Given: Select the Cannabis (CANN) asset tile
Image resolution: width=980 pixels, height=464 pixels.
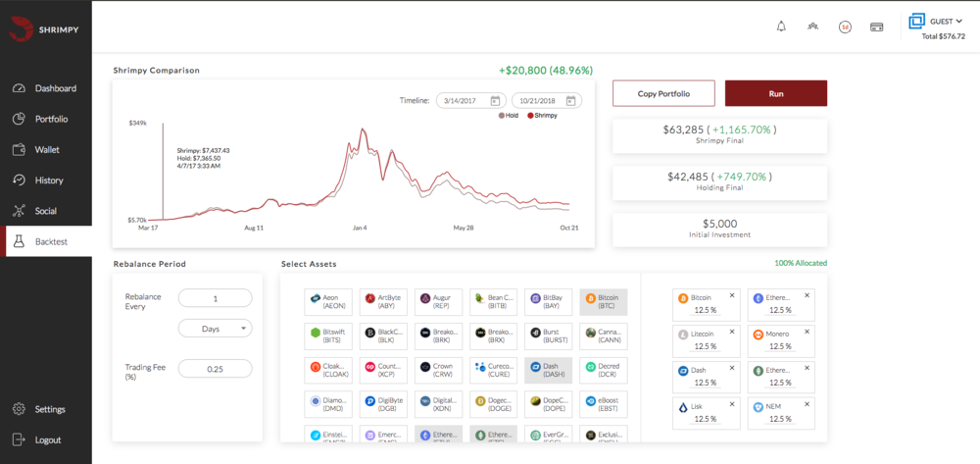Looking at the screenshot, I should (x=603, y=336).
